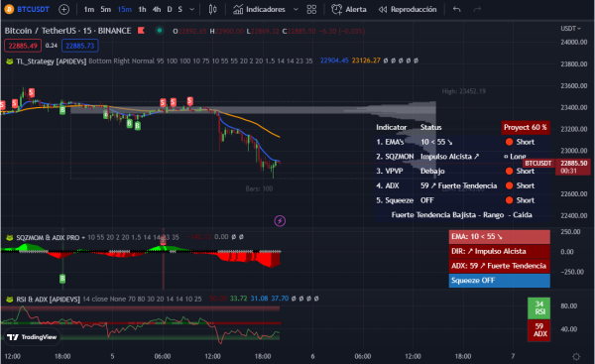595x364 pixels.
Task: Select the TL_Strategy [APIDEVs] indicator legend
Action: [52, 61]
